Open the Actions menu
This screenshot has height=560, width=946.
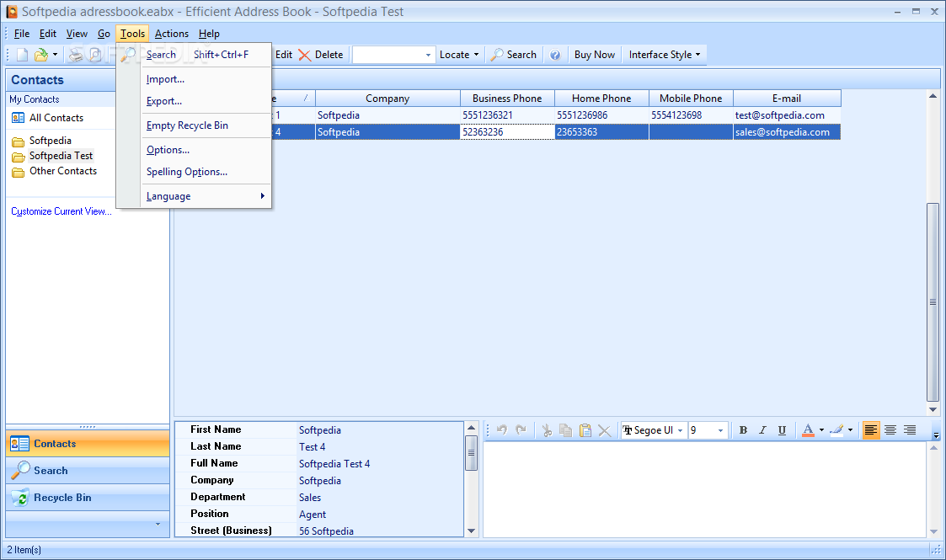click(171, 34)
